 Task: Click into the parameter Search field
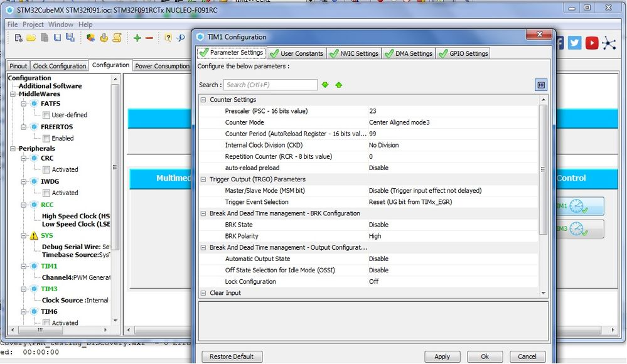271,85
